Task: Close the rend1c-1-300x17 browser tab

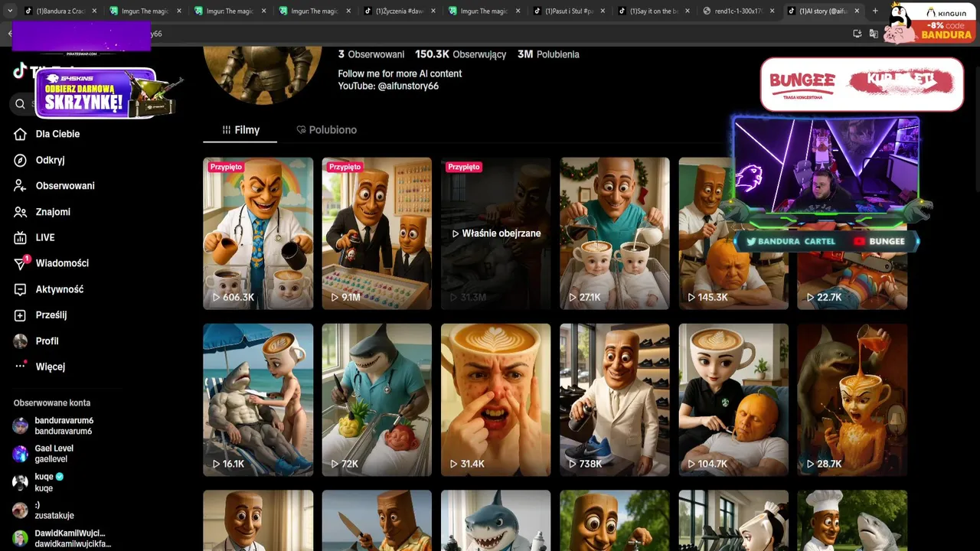Action: click(772, 11)
